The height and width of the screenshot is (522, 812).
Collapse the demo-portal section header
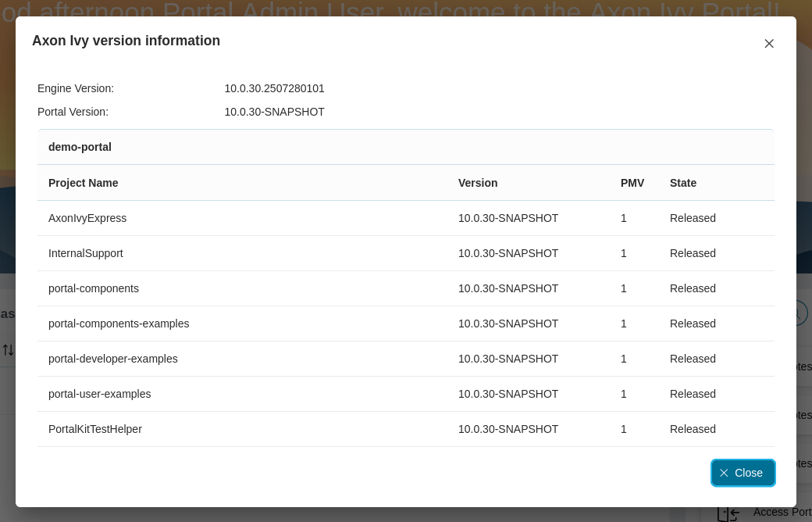80,147
